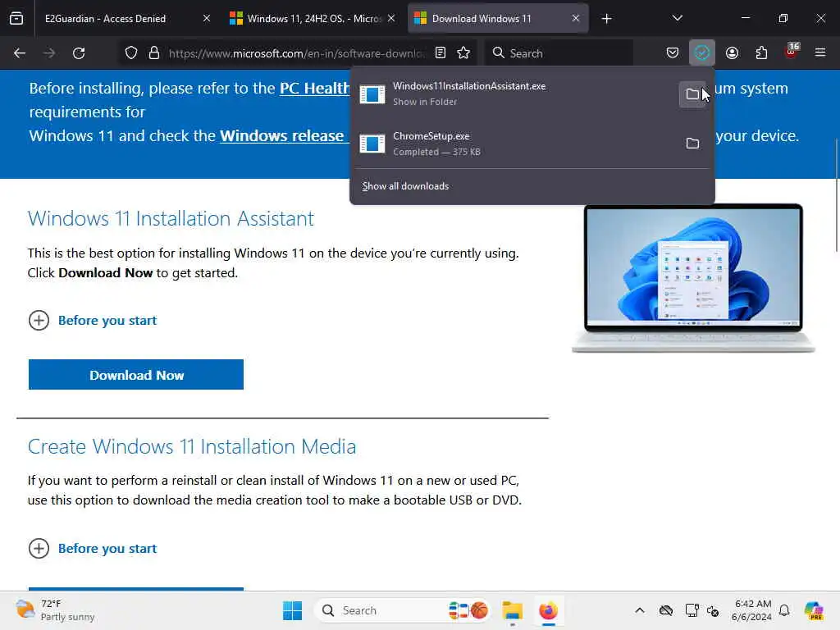The height and width of the screenshot is (630, 840).
Task: Save page to Pocket
Action: click(673, 52)
